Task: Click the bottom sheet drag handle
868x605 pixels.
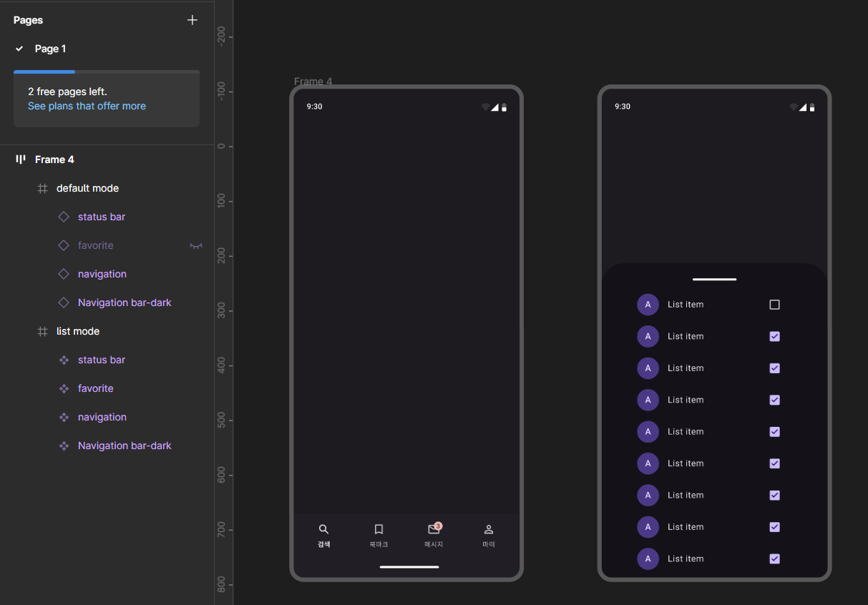Action: (714, 279)
